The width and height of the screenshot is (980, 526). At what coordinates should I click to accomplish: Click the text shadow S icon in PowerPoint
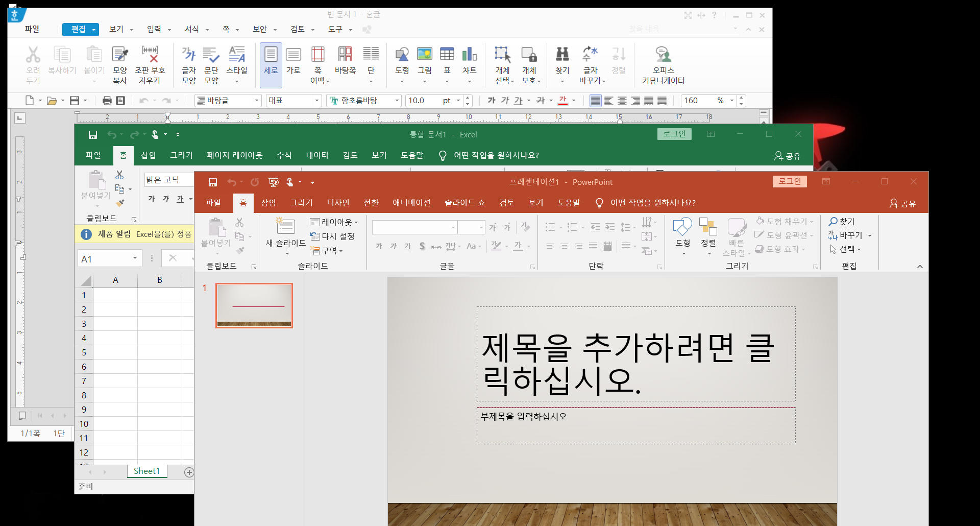tap(422, 246)
